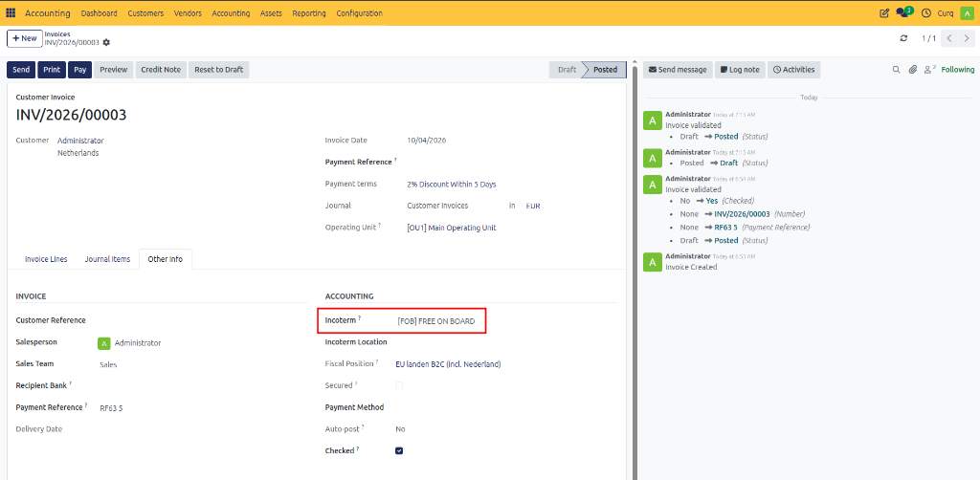980x480 pixels.
Task: Go to next record arrow
Action: click(x=966, y=38)
